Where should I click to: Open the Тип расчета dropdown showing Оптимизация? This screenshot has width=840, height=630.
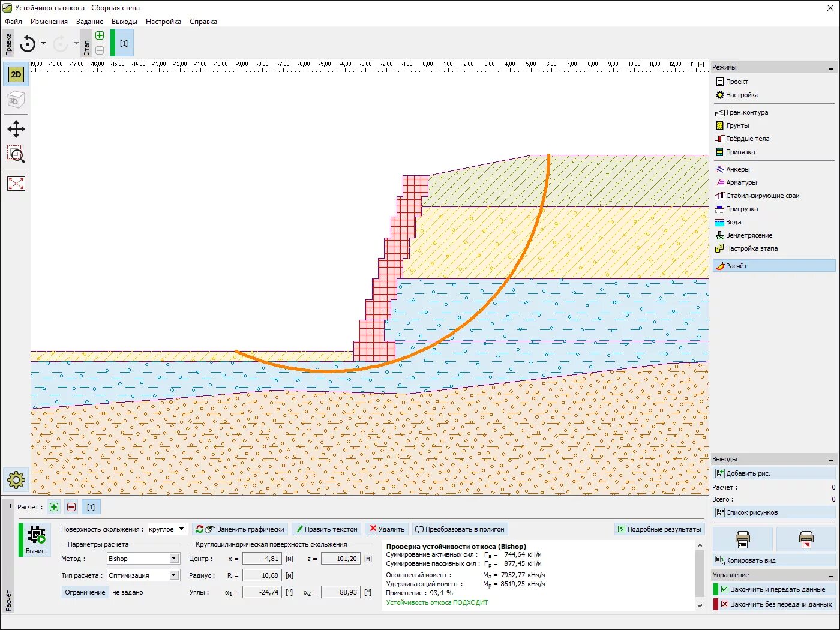click(143, 575)
